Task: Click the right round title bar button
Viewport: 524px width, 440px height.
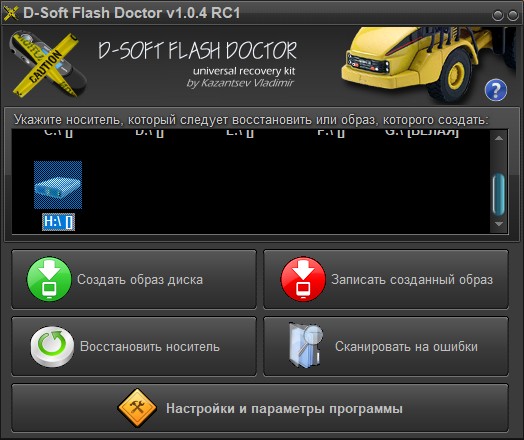Action: [513, 15]
